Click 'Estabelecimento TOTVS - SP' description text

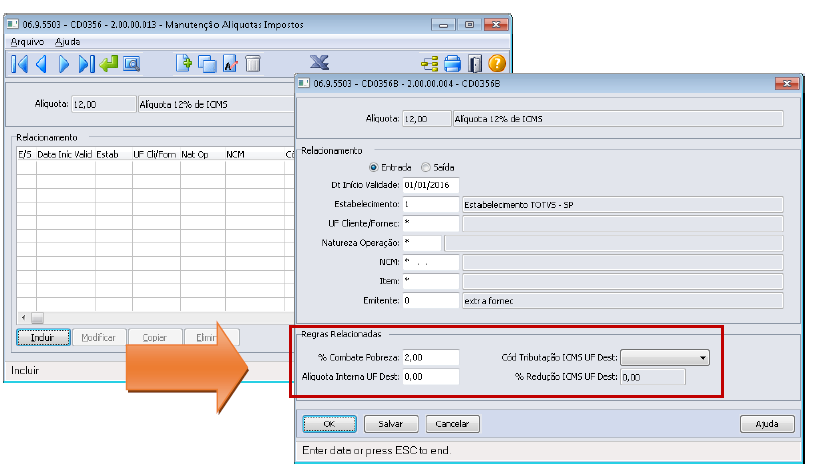click(x=518, y=205)
